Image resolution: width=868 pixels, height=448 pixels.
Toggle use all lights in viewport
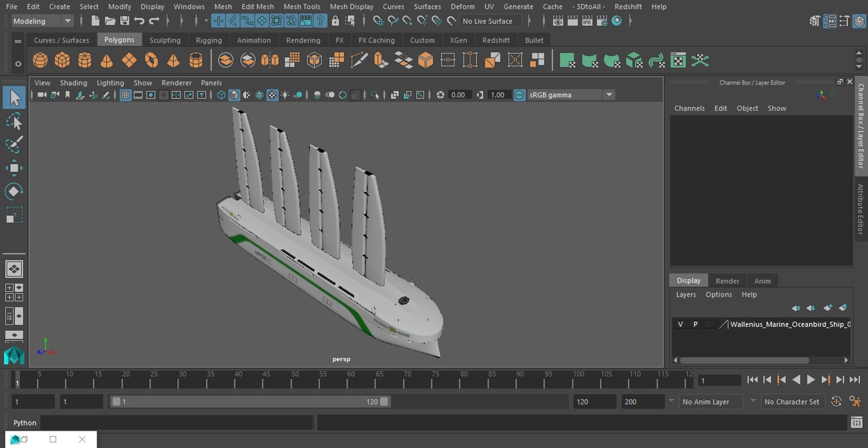(x=285, y=95)
